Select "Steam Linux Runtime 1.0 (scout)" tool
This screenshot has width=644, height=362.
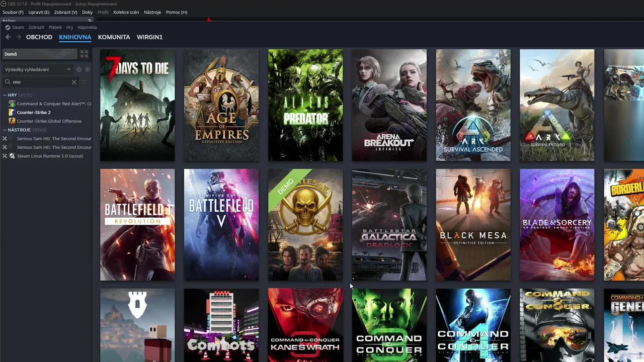(50, 156)
